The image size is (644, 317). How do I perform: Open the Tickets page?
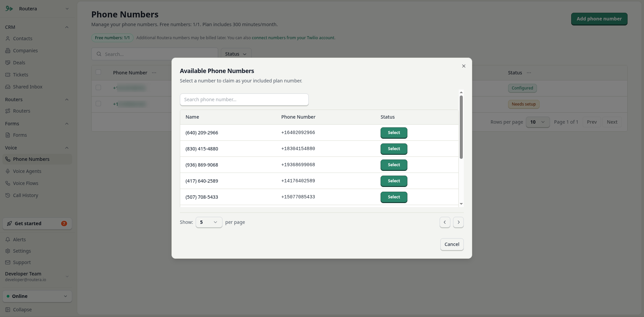coord(37,75)
